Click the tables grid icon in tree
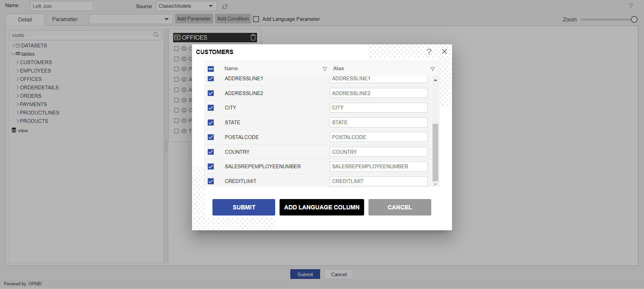The image size is (644, 289). click(x=18, y=54)
